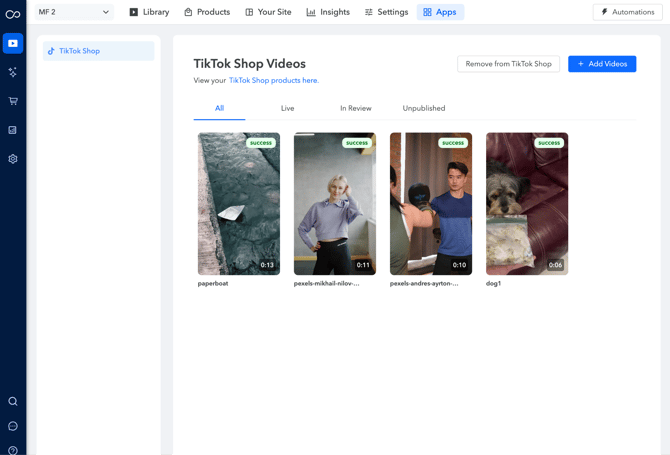Click the gear settings icon in sidebar
670x455 pixels.
point(13,159)
